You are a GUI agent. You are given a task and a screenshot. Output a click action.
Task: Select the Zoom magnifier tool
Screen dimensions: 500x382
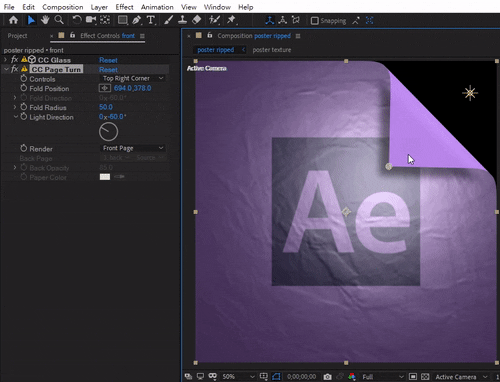pos(59,20)
